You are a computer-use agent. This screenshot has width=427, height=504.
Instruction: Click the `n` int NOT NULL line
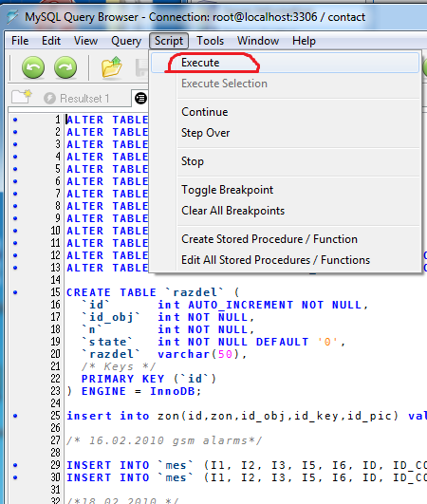(x=168, y=329)
